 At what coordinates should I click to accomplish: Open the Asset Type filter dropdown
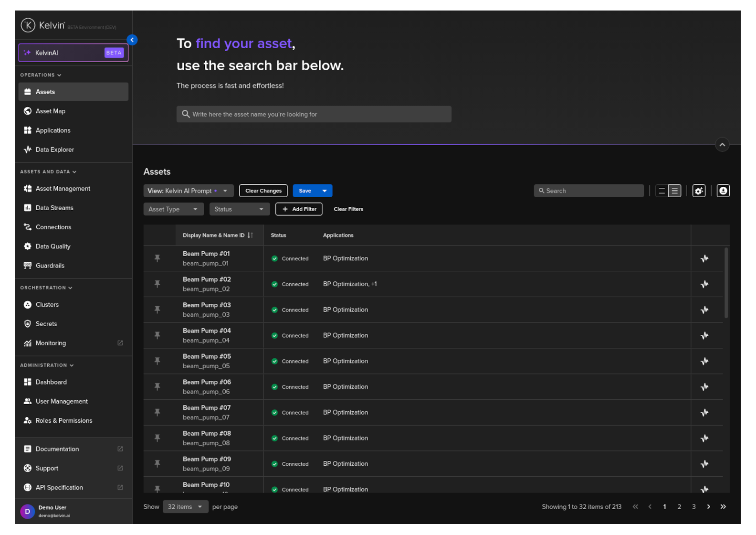coord(173,209)
